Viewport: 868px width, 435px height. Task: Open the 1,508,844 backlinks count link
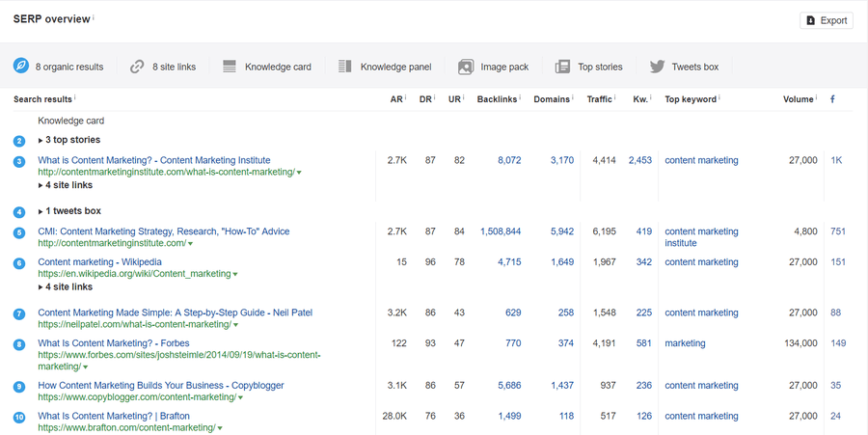500,231
